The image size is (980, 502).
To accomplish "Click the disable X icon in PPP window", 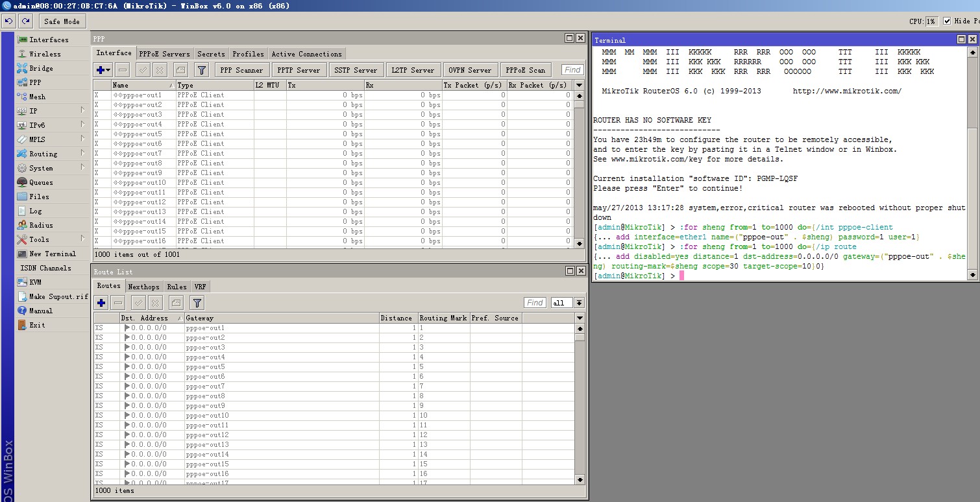I will [160, 70].
